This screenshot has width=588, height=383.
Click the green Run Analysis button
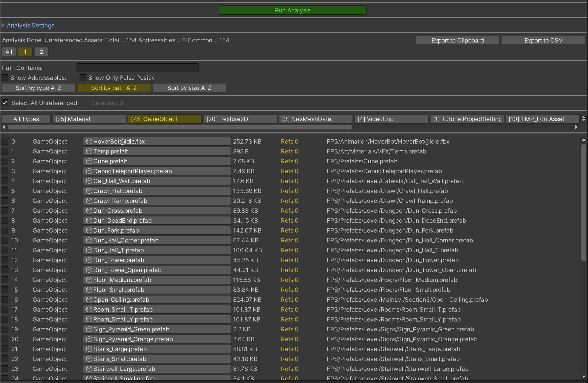coord(293,10)
